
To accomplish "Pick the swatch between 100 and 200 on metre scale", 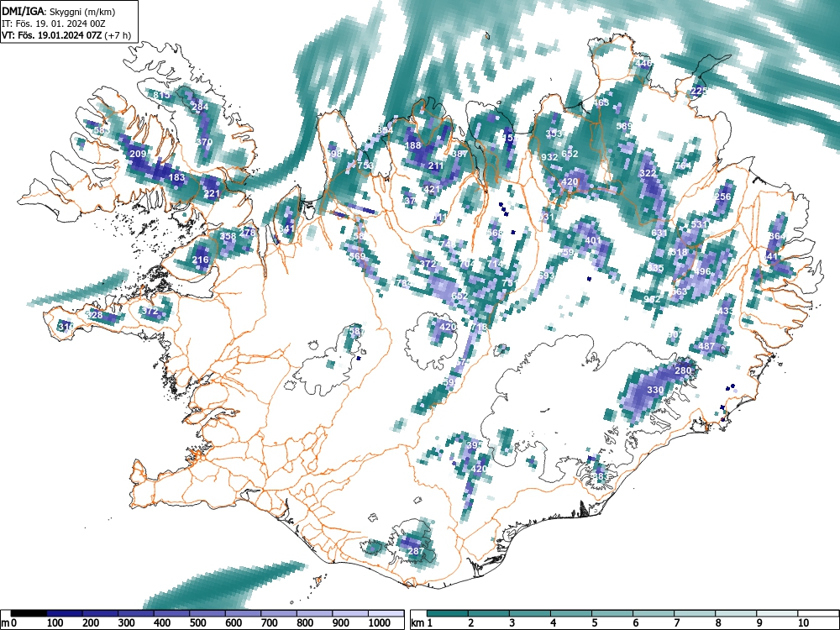I will pyautogui.click(x=65, y=613).
